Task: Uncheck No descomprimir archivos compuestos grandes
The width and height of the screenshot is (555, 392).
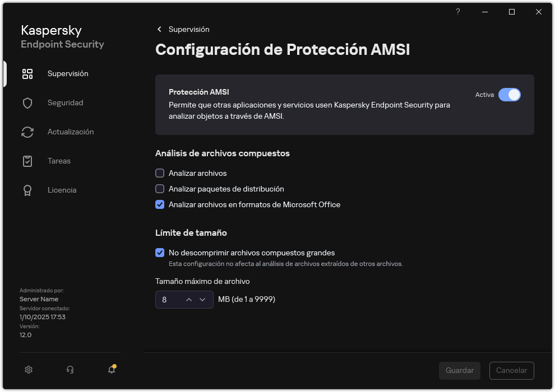Action: 160,253
